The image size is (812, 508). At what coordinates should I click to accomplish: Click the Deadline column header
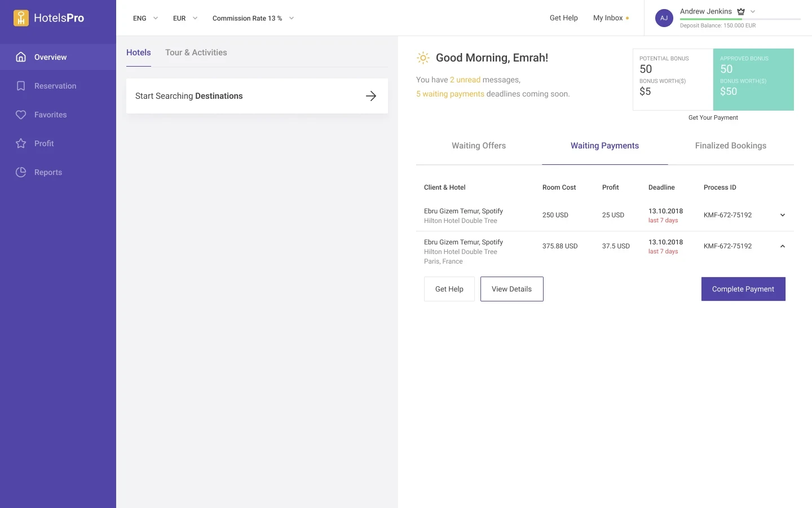point(661,187)
